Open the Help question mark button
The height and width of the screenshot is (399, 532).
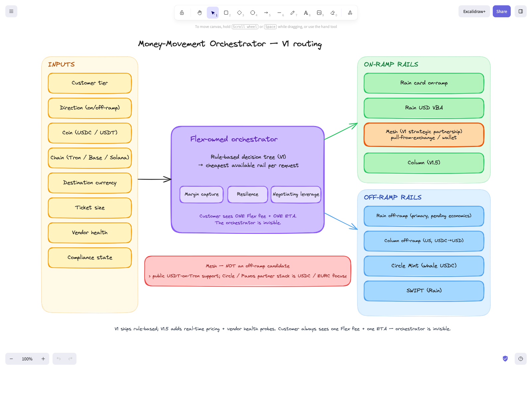click(x=521, y=359)
